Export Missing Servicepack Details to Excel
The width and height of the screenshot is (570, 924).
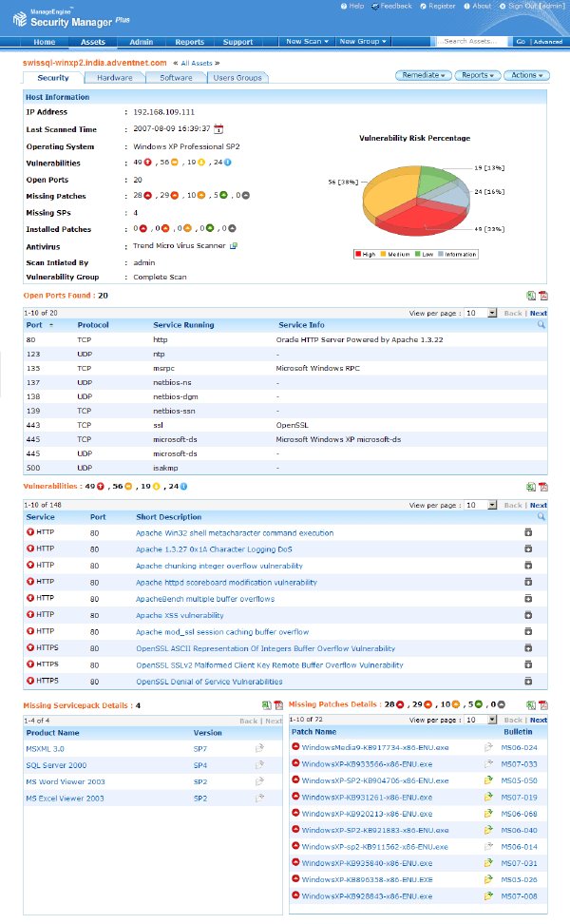pos(267,704)
